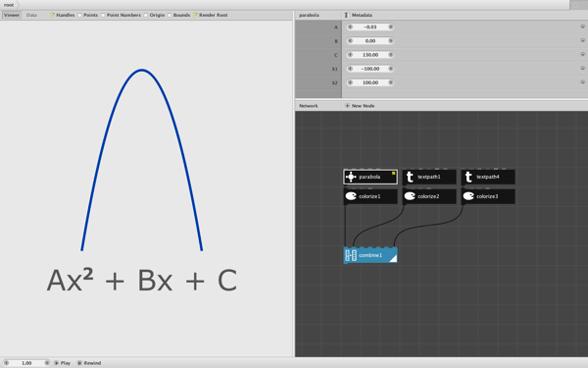
Task: Increase parameter A with right arrow
Action: [390, 27]
